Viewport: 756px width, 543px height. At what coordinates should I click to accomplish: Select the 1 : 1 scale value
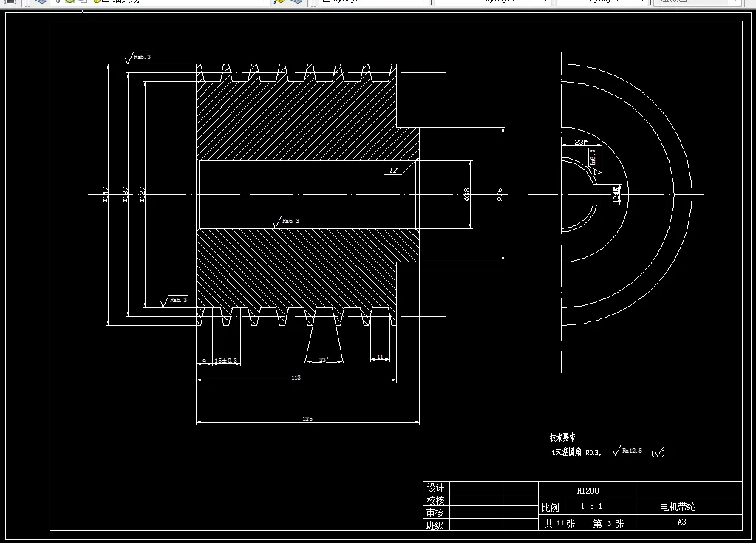pyautogui.click(x=591, y=506)
